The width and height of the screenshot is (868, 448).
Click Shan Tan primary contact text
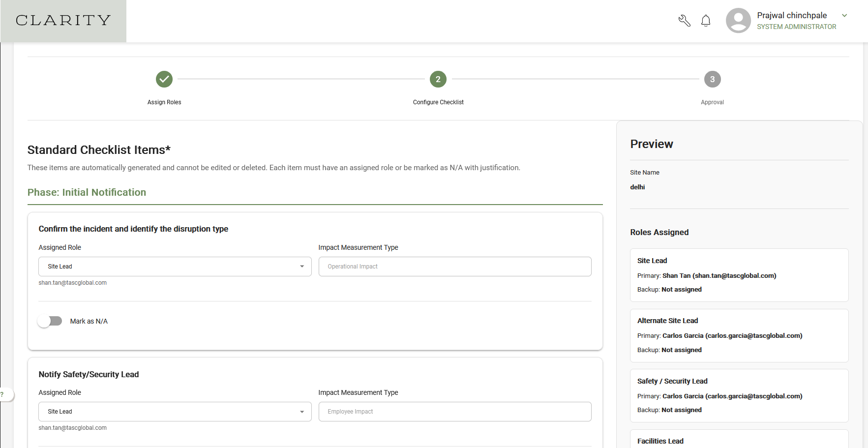coord(719,276)
